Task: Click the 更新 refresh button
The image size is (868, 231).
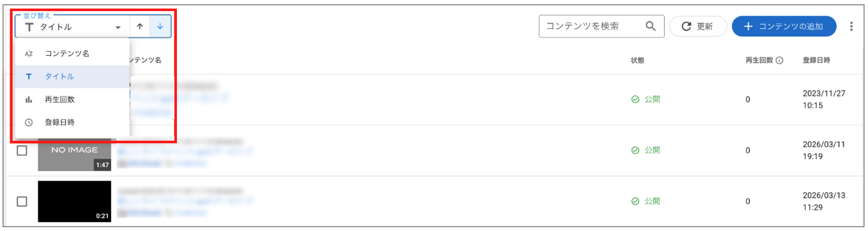Action: coord(698,26)
